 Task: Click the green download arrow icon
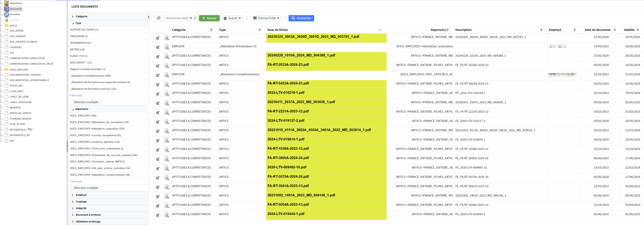click(6, 20)
